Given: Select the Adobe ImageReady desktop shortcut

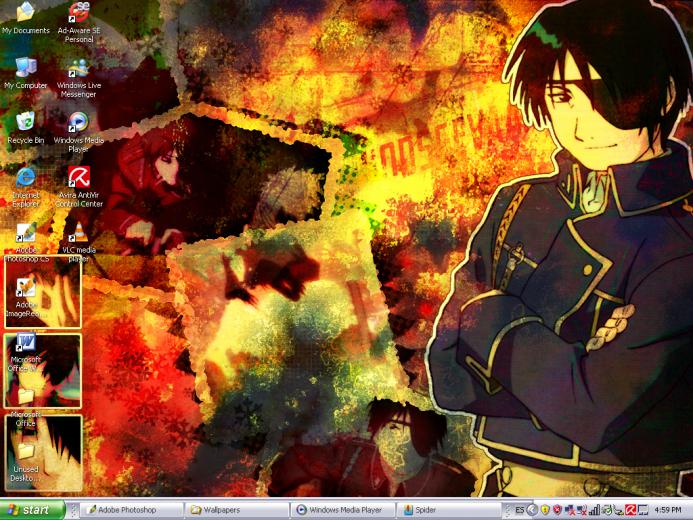Looking at the screenshot, I should (x=26, y=297).
